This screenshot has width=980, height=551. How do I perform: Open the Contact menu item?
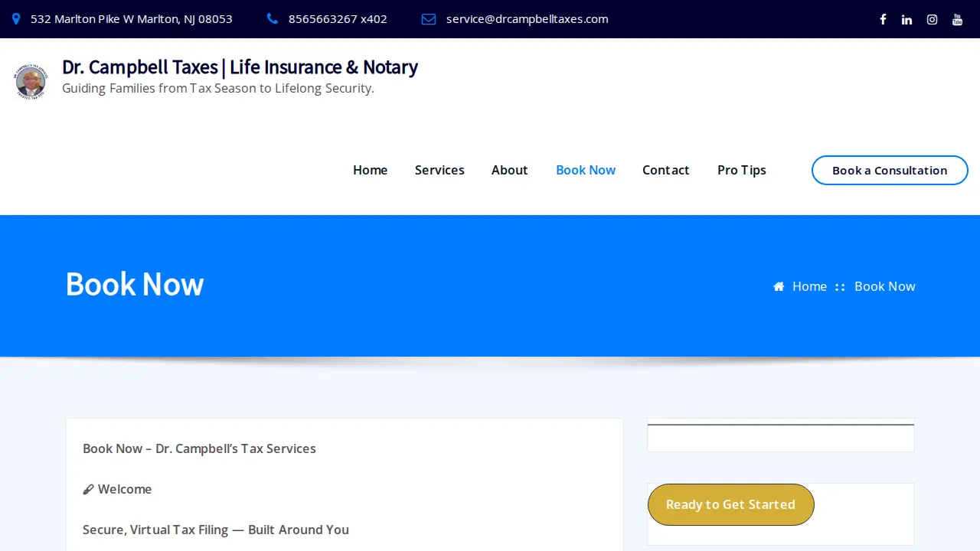666,170
